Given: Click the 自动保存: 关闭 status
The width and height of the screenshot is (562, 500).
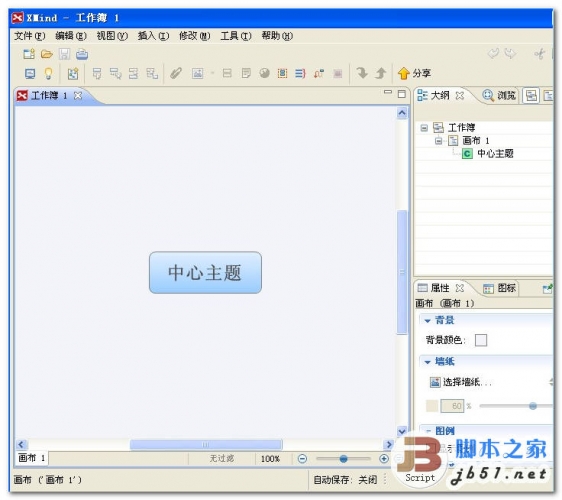Looking at the screenshot, I should coord(345,480).
